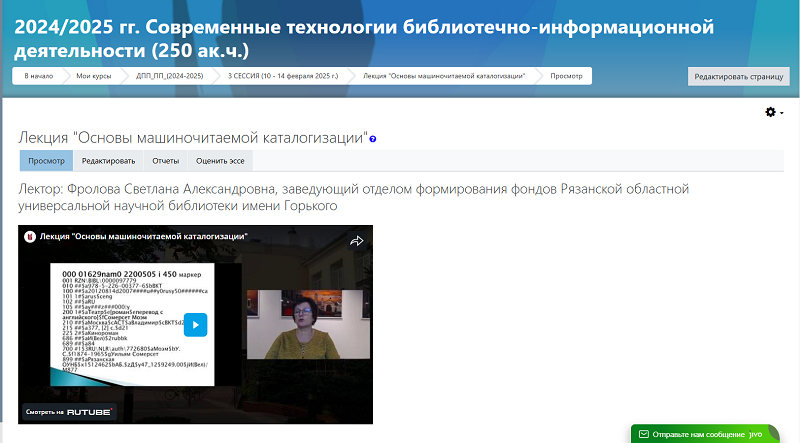Image resolution: width=800 pixels, height=443 pixels.
Task: Select the 'Просмотр' tab
Action: (47, 161)
